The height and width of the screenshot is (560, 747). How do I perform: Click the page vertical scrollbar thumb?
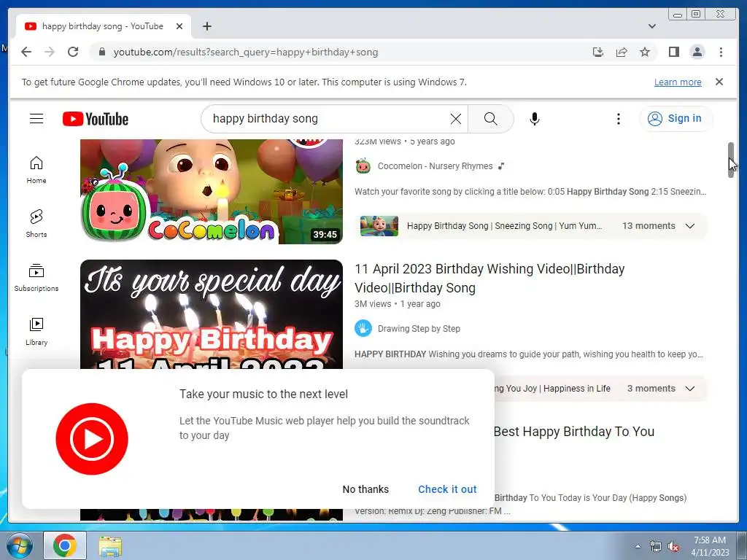pos(731,160)
